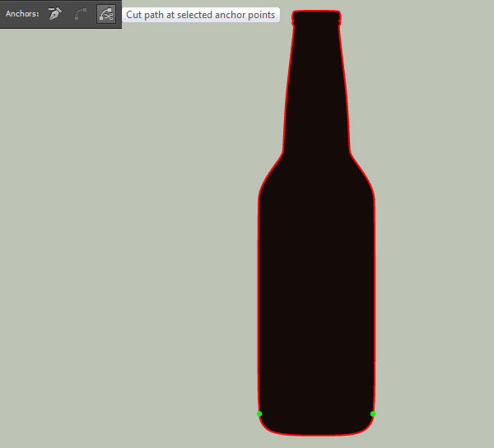
Task: Click the connect selected end points icon
Action: point(81,14)
